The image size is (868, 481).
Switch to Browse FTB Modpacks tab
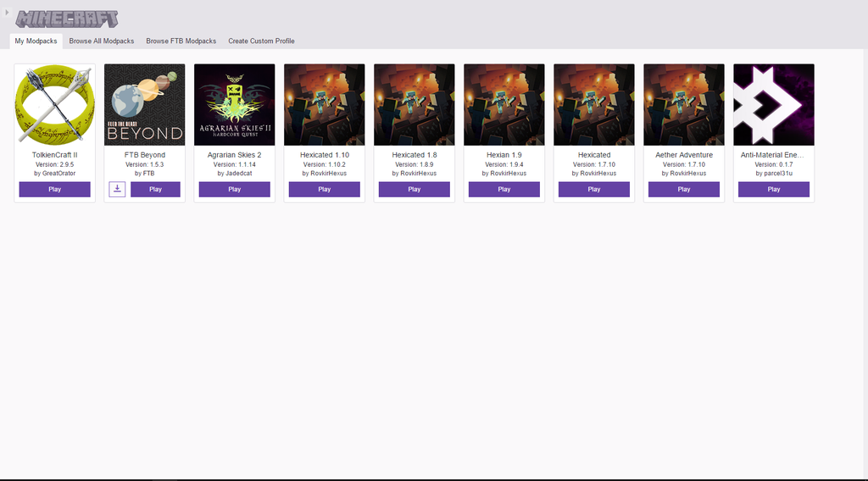pyautogui.click(x=181, y=41)
